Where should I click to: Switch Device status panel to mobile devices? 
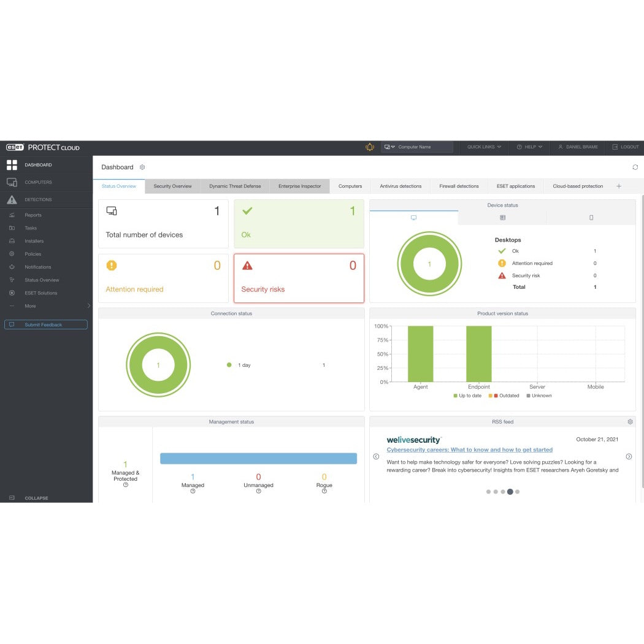pyautogui.click(x=591, y=217)
